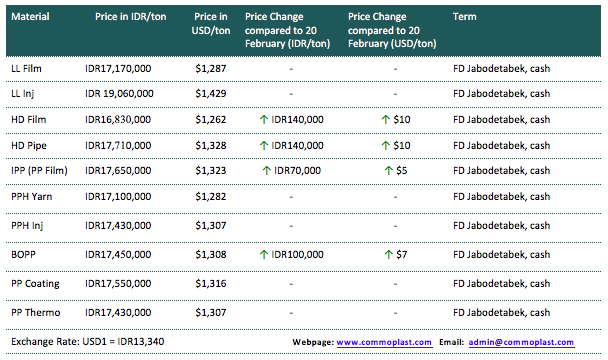This screenshot has width=608, height=360.
Task: Select the Material column header
Action: [30, 17]
